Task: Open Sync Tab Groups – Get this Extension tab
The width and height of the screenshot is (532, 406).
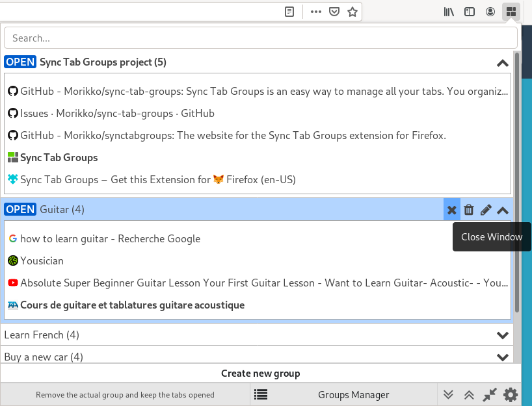Action: [x=152, y=180]
